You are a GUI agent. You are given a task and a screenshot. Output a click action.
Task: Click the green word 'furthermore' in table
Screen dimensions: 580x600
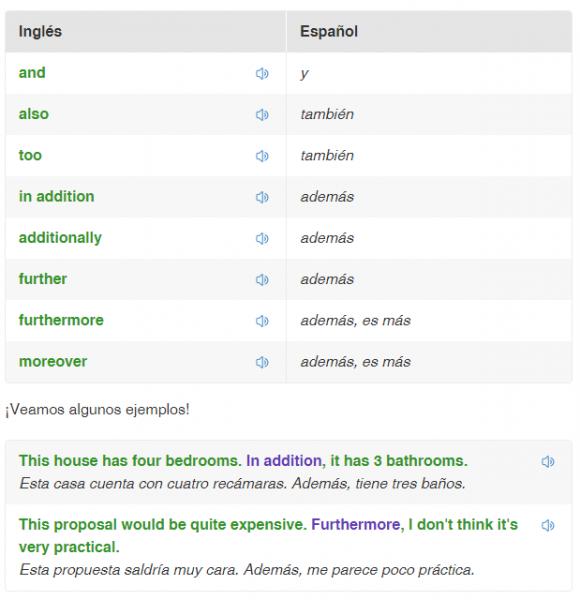(61, 320)
